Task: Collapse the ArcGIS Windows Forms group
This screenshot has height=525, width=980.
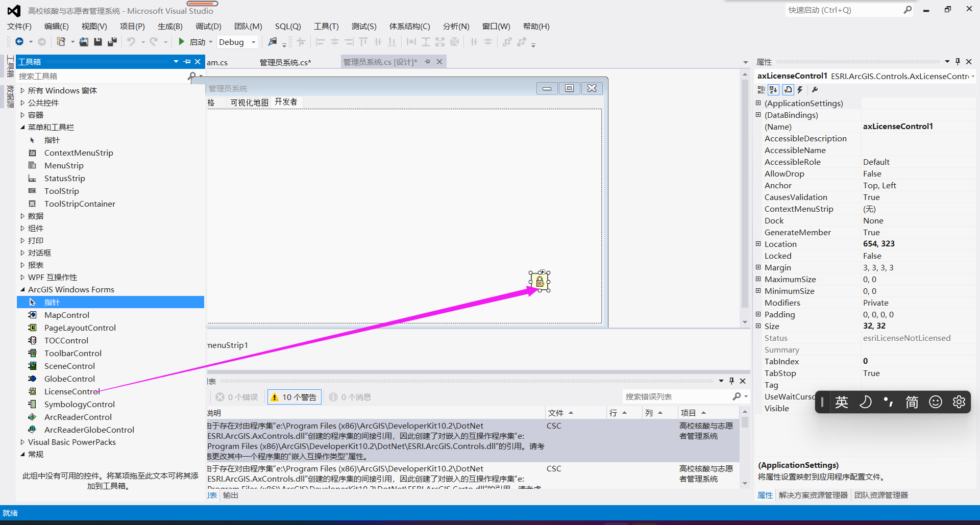Action: (x=22, y=289)
